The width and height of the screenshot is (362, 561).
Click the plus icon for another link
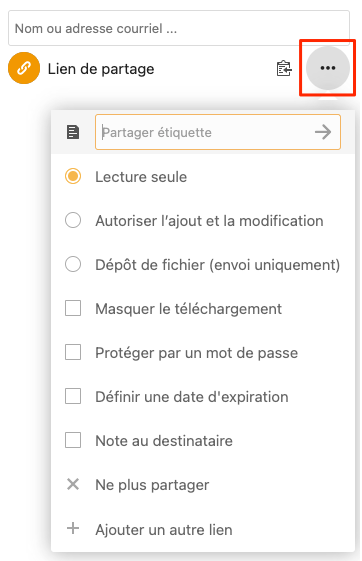73,528
